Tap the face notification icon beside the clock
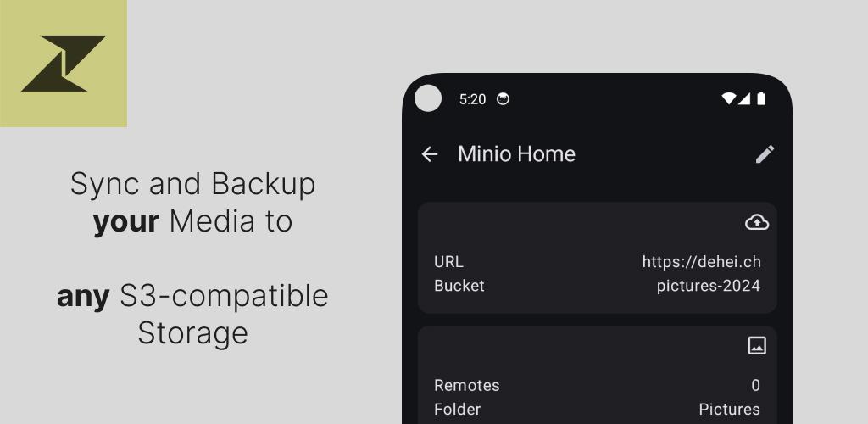Screen dimensions: 868x424 (503, 98)
